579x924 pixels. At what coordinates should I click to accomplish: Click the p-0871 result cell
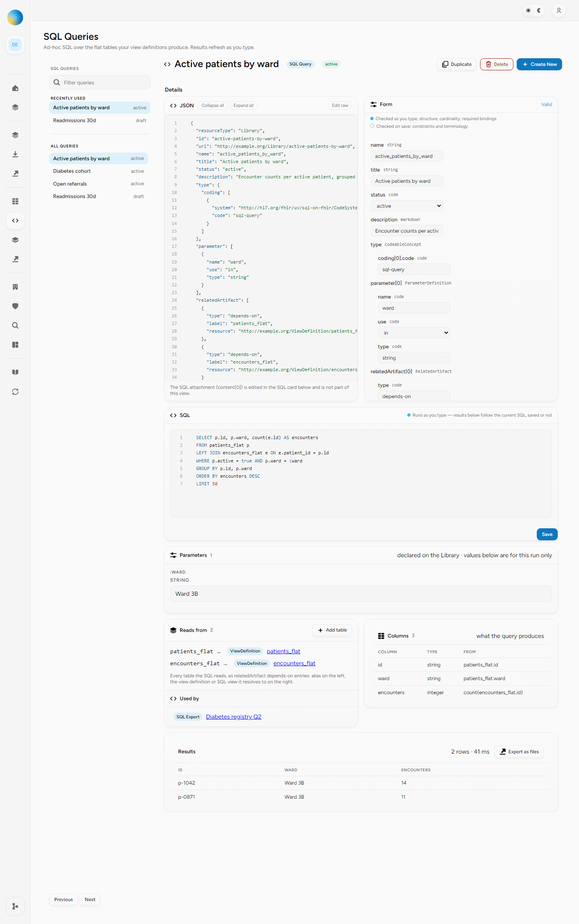[x=187, y=797]
